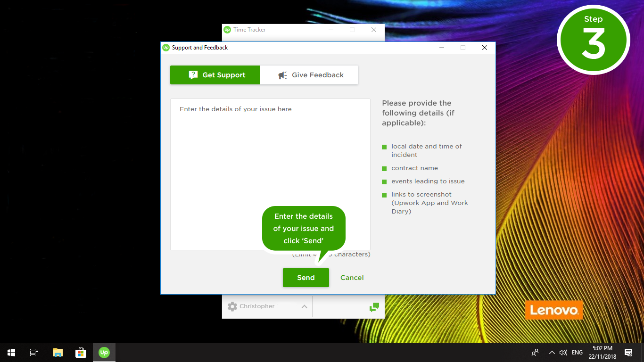Click the green Send button
The image size is (644, 362).
pyautogui.click(x=305, y=278)
